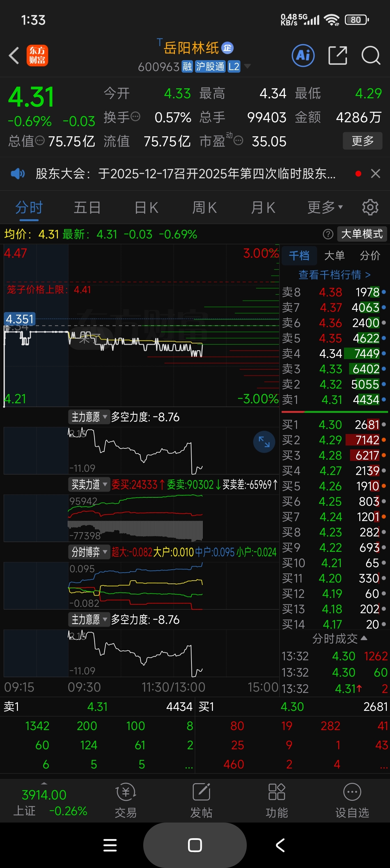390x868 pixels.
Task: Expand 上证 index bar
Action: click(x=44, y=783)
